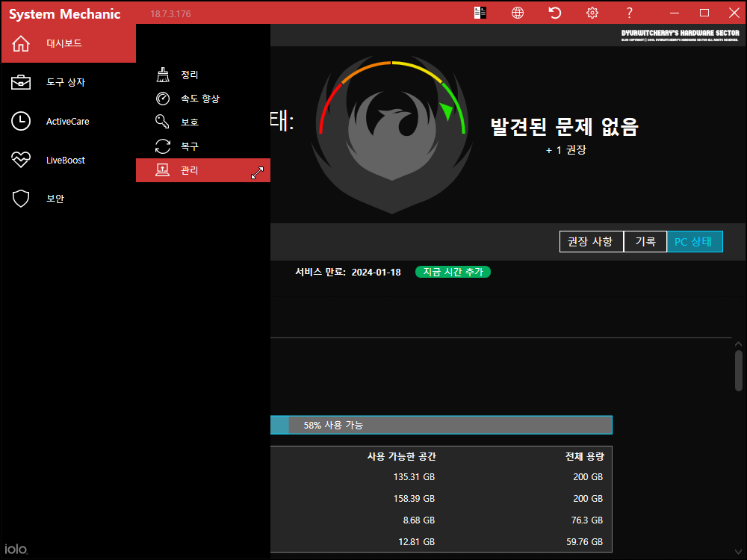The width and height of the screenshot is (747, 560).
Task: Click the security shield icon
Action: pyautogui.click(x=21, y=199)
